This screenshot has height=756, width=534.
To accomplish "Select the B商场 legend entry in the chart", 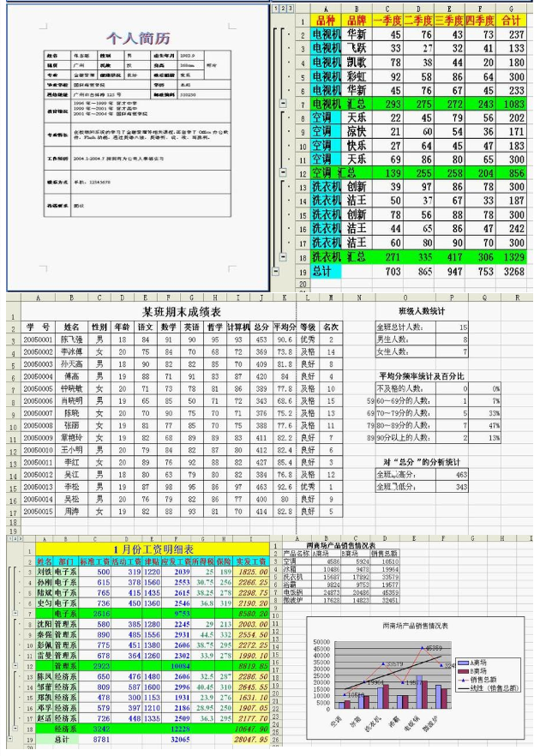I will click(x=478, y=671).
